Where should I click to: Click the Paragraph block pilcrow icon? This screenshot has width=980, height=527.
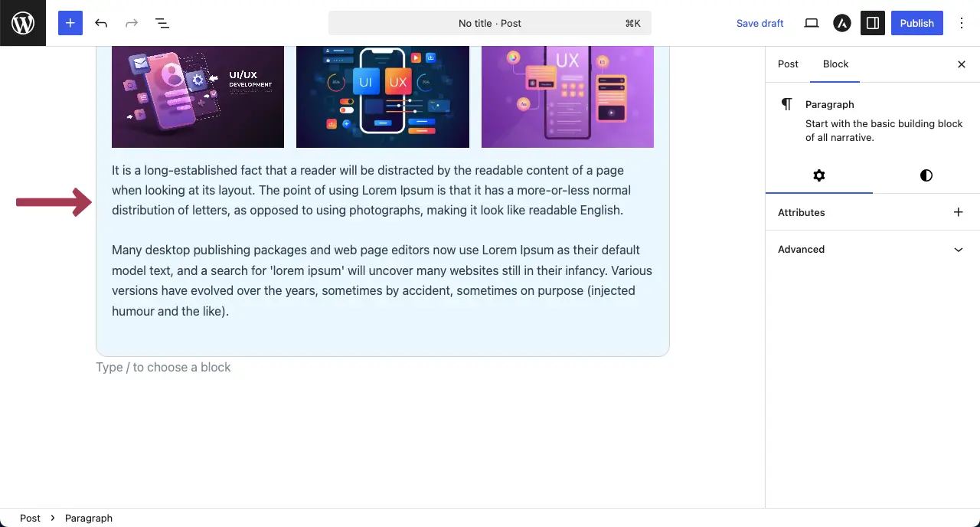coord(786,104)
